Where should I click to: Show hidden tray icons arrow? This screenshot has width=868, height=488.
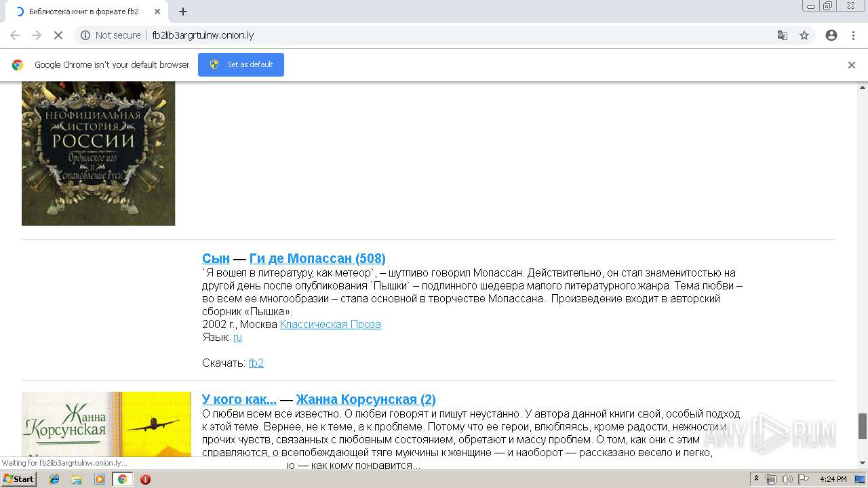tap(757, 479)
